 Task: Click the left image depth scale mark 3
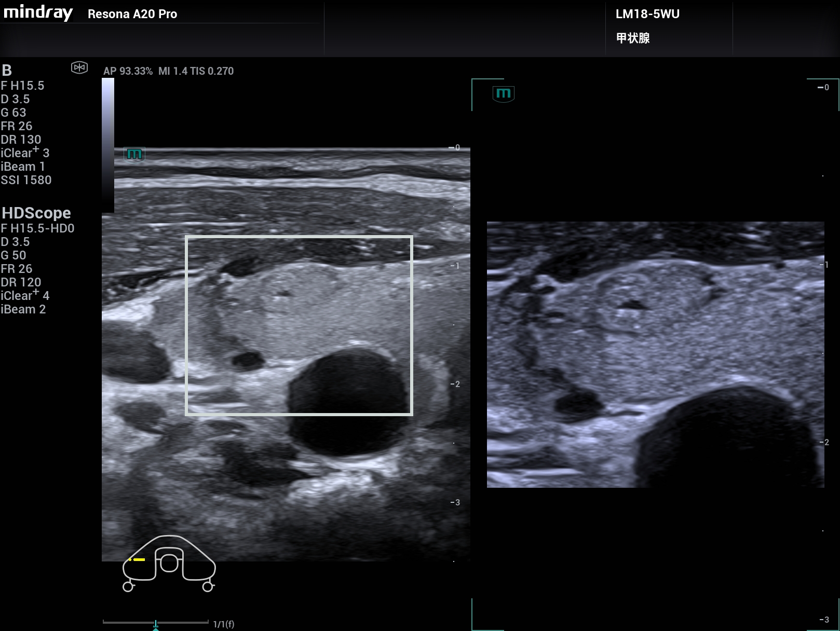455,502
